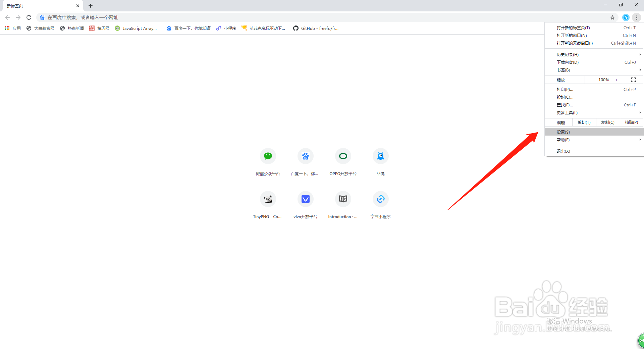Viewport: 644px width, 349px height.
Task: Open the 小程序 bookmark
Action: coord(226,29)
